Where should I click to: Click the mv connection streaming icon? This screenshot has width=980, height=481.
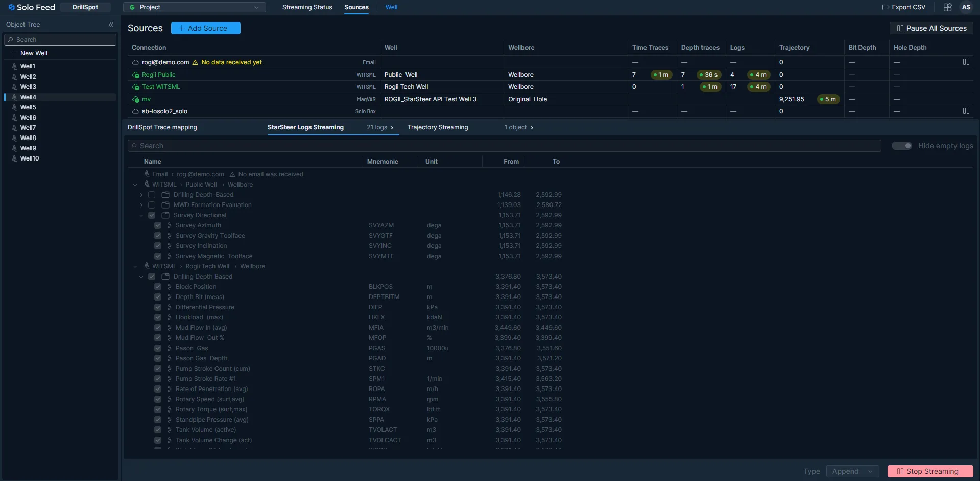coord(136,99)
